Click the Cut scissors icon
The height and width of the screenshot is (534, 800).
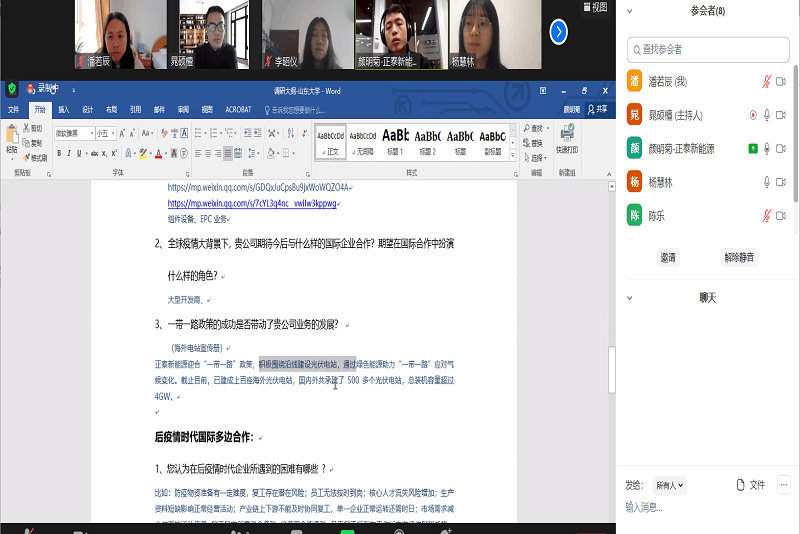click(26, 128)
